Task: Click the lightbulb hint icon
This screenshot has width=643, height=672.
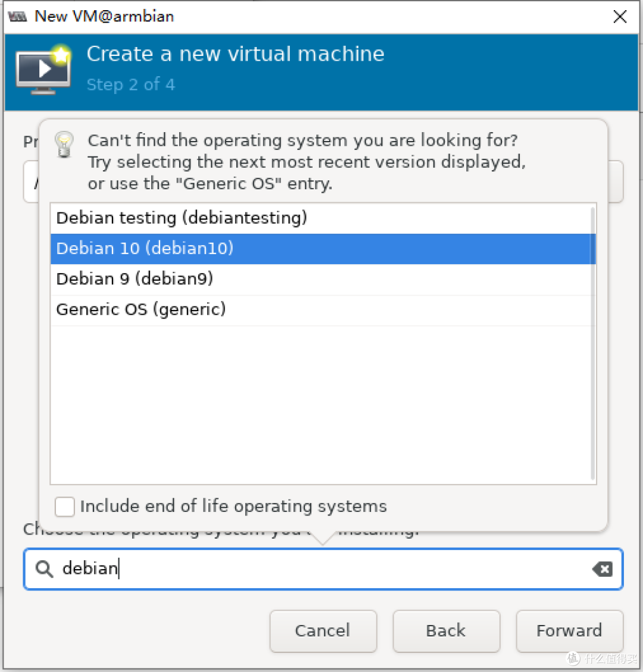Action: [x=64, y=145]
